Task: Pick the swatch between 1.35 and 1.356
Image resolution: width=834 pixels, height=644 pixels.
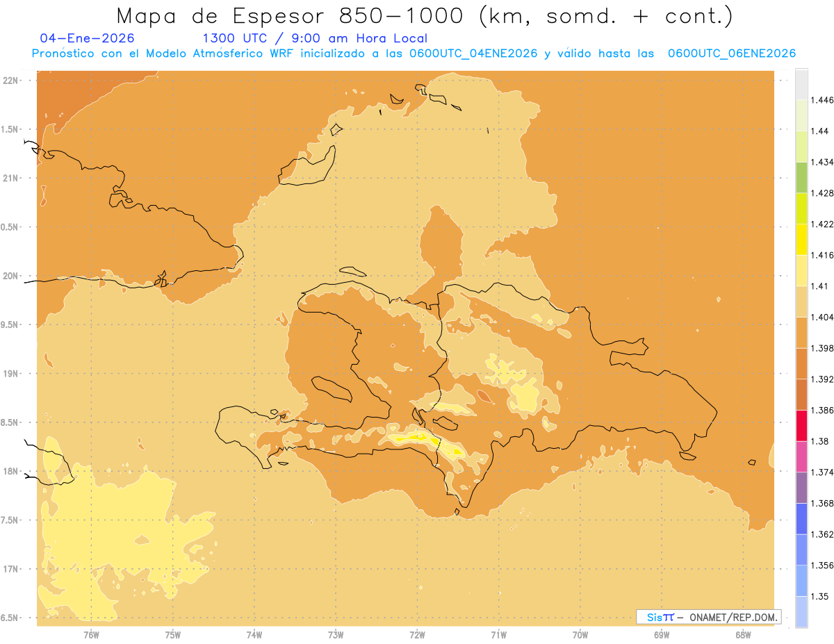Action: [x=802, y=581]
